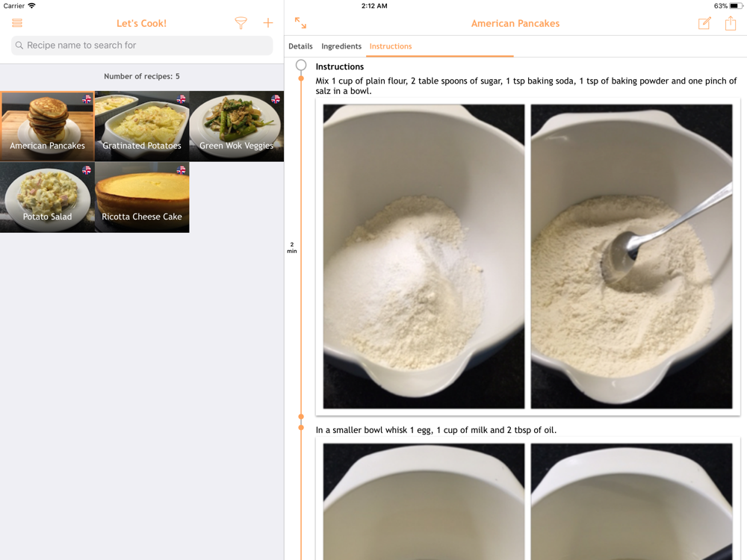This screenshot has height=560, width=747.
Task: Open the Green Wok Veggies recipe
Action: click(x=237, y=126)
